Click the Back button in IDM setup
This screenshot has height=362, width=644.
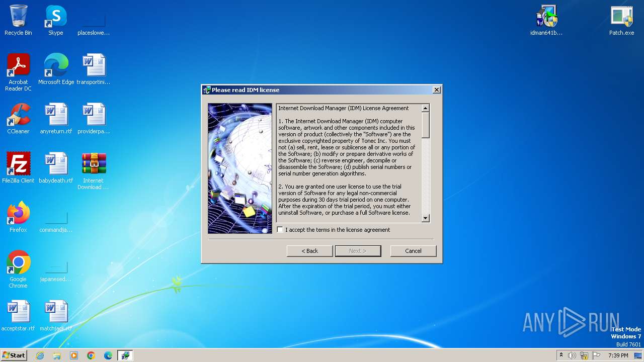click(x=310, y=251)
